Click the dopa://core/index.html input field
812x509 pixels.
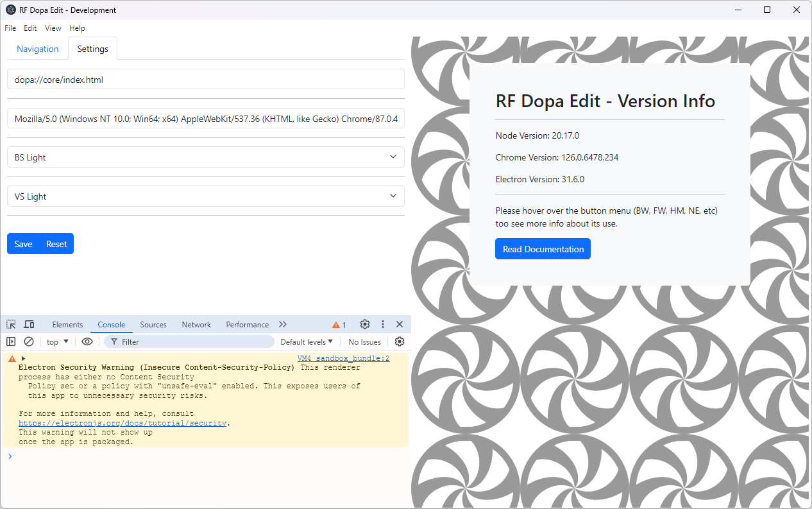[206, 80]
